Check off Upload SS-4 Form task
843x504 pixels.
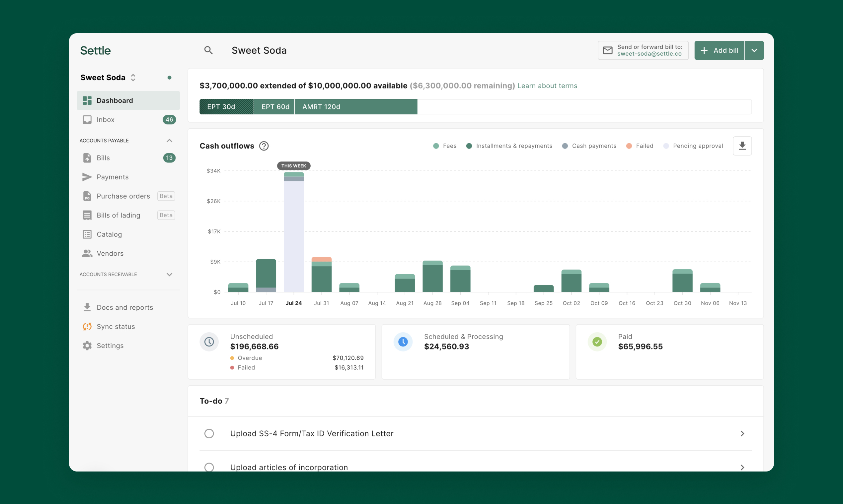click(x=209, y=433)
